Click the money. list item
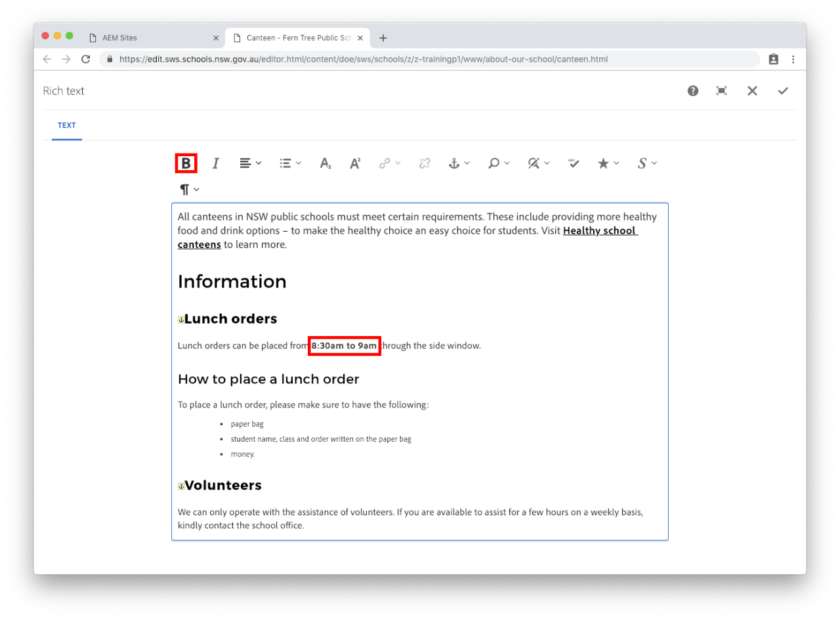 tap(243, 454)
